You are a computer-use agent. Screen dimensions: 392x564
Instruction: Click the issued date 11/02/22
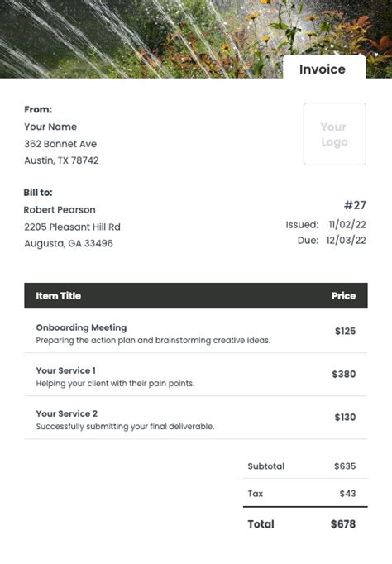click(x=347, y=224)
